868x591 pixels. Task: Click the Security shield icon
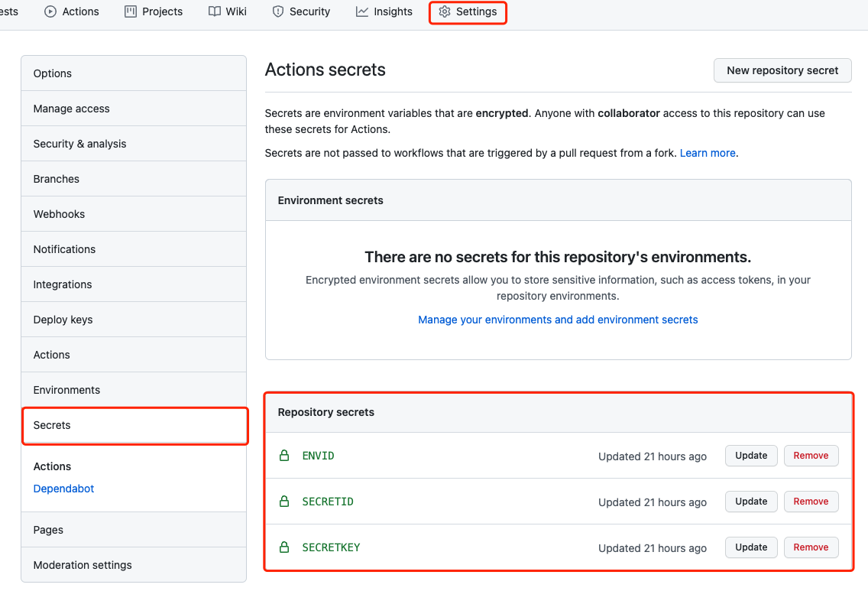(x=278, y=11)
